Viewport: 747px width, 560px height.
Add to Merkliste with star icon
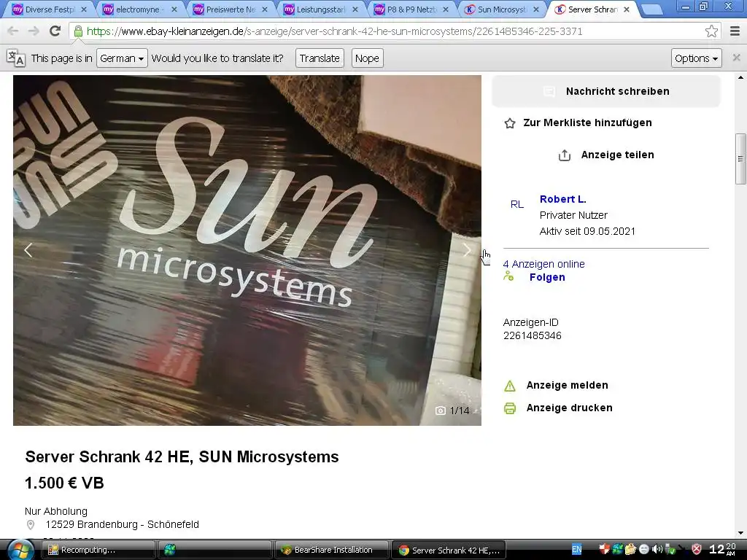click(x=510, y=123)
